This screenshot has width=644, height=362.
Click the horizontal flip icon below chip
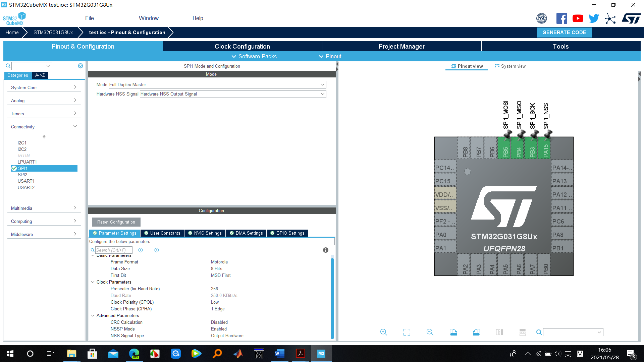pos(499,332)
